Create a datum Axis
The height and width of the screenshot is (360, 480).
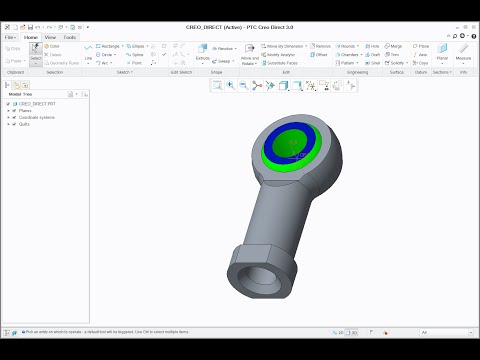[x=420, y=54]
